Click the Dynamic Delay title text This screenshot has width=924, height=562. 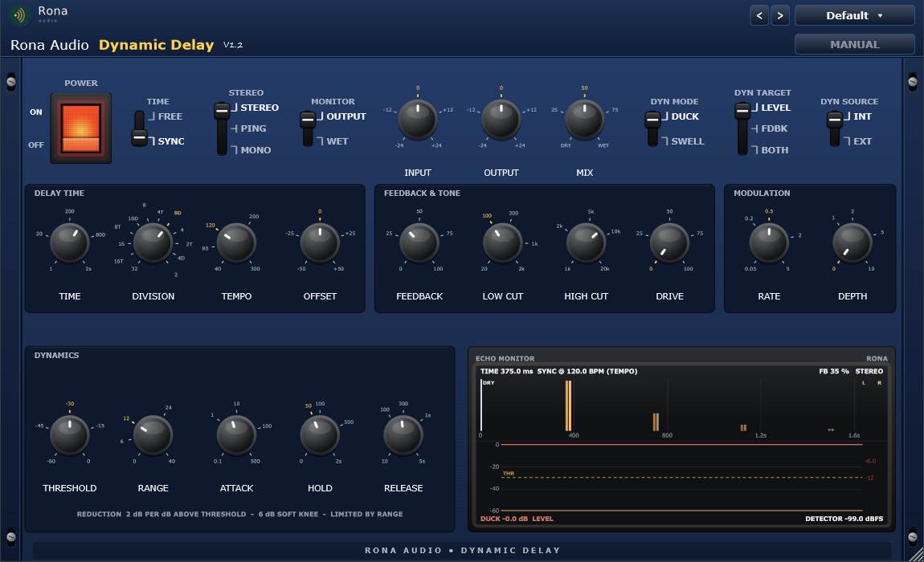tap(156, 45)
